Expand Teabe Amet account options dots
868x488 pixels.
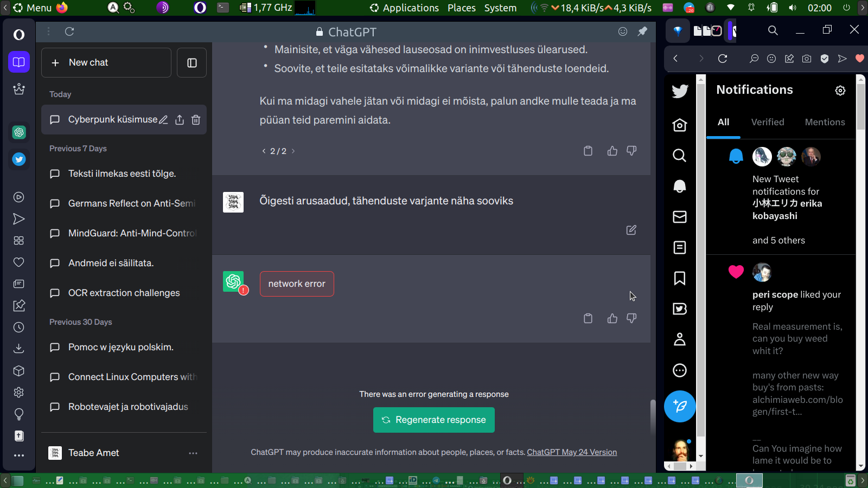tap(193, 453)
